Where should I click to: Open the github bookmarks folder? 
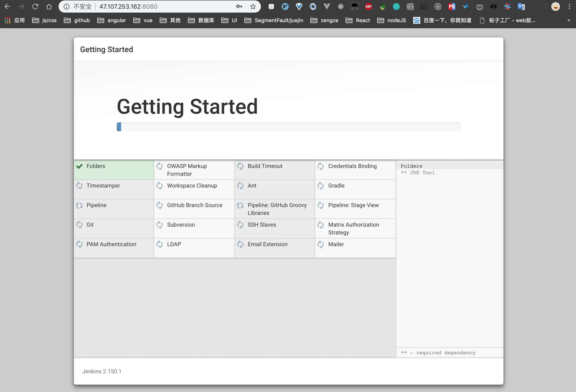tap(77, 20)
